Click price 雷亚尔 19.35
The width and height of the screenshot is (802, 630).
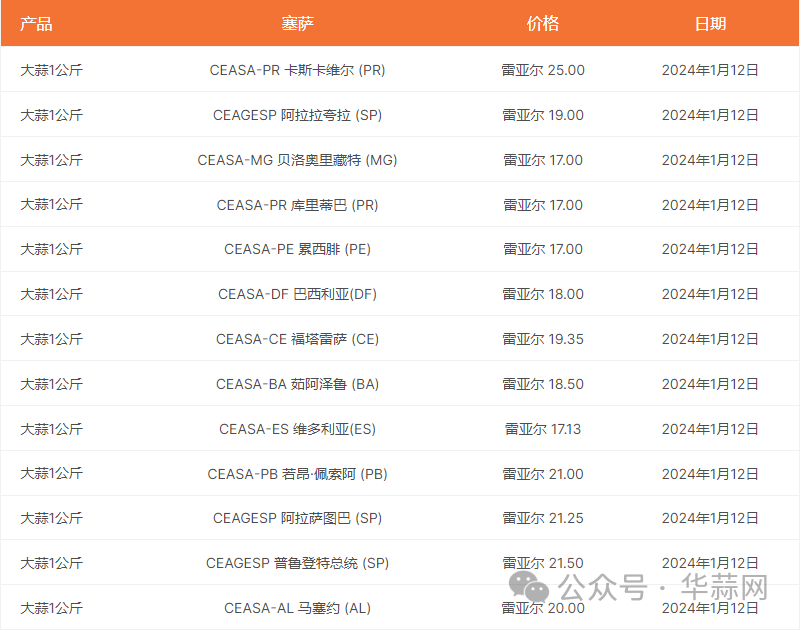point(543,339)
